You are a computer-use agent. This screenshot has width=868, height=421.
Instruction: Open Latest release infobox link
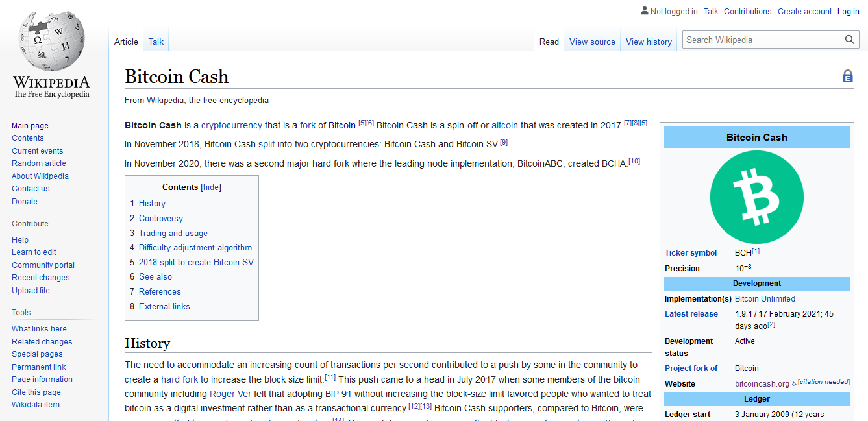(691, 314)
